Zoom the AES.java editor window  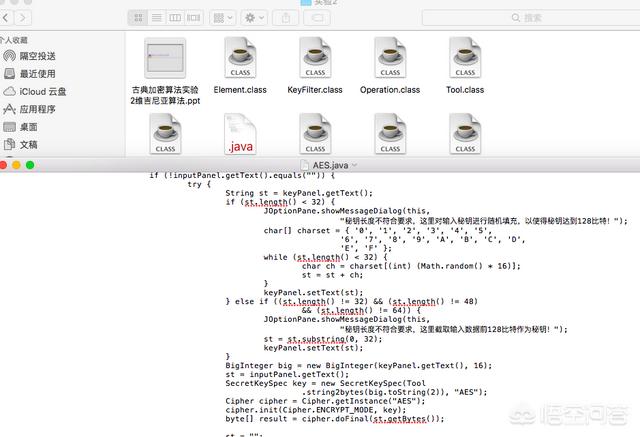[30, 165]
